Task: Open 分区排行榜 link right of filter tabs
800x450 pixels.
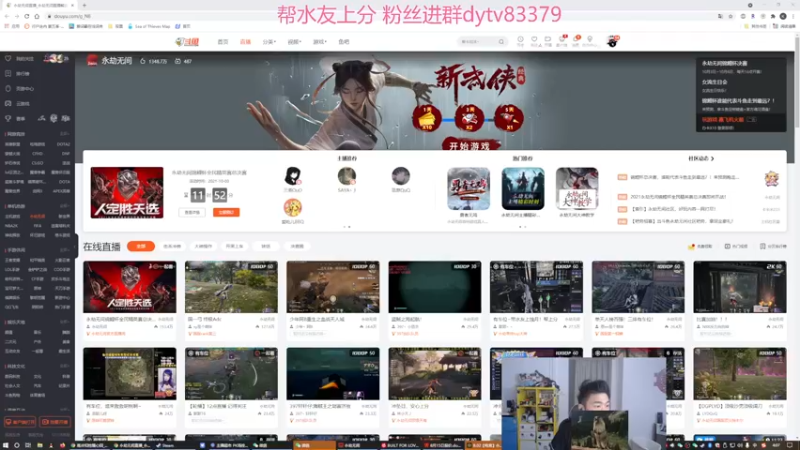Action: click(773, 246)
